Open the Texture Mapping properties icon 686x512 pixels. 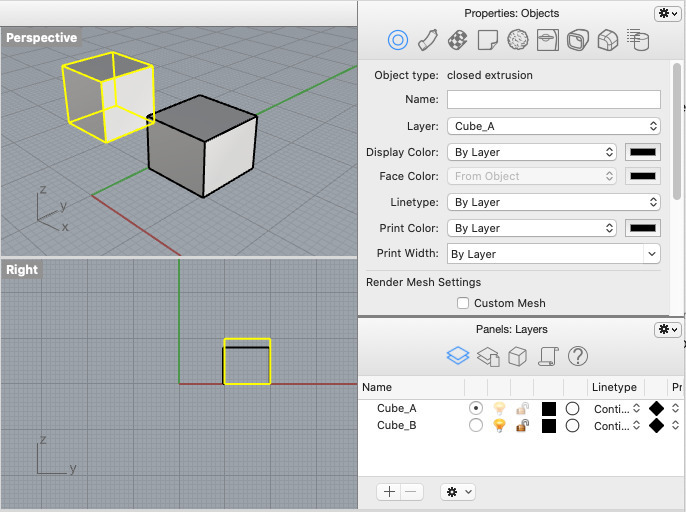coord(458,40)
